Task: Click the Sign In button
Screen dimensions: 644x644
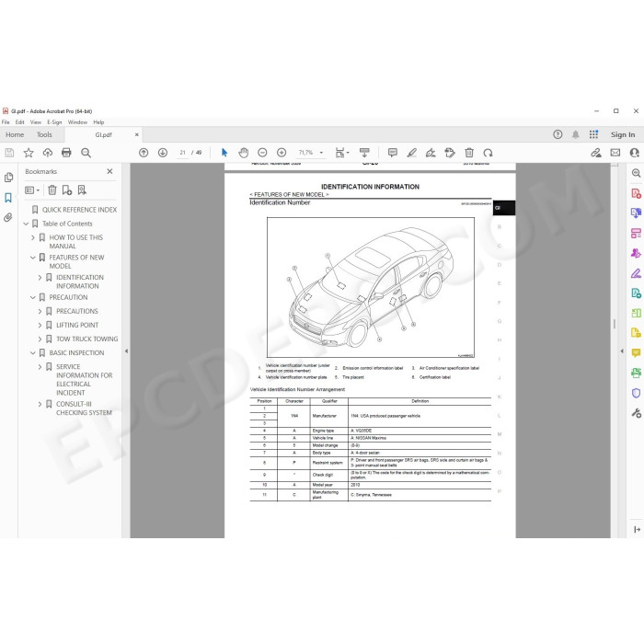Action: [x=623, y=134]
